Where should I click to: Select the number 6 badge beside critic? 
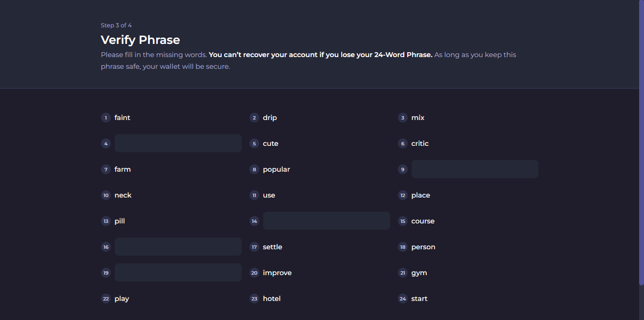402,143
